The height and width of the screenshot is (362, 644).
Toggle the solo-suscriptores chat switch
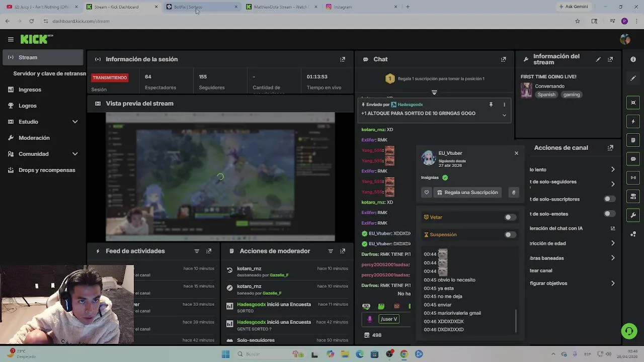pos(609,199)
